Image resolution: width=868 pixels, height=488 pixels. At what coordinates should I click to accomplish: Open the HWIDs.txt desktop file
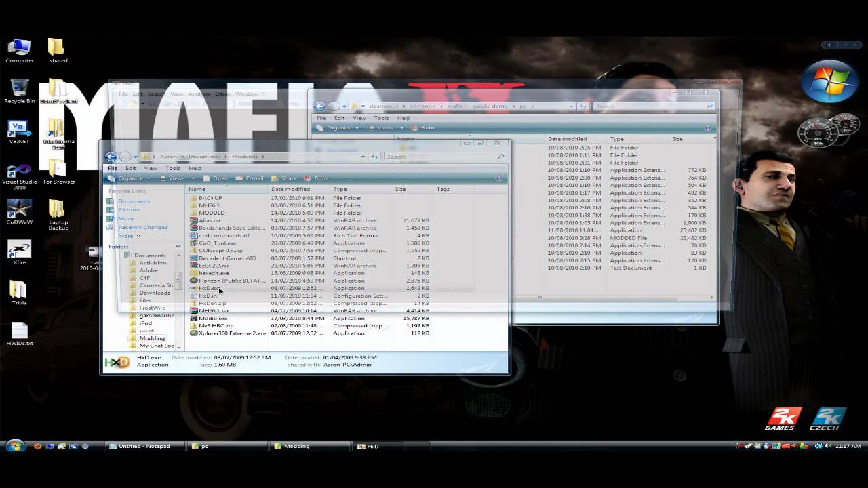pos(20,334)
